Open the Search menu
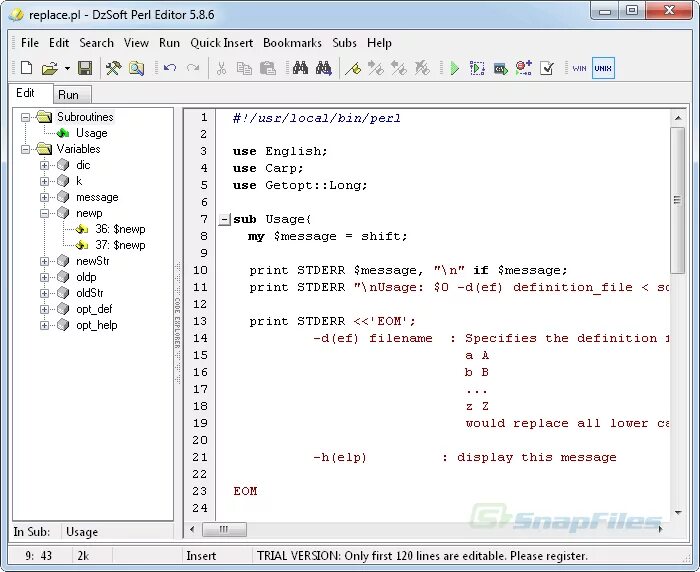 96,43
